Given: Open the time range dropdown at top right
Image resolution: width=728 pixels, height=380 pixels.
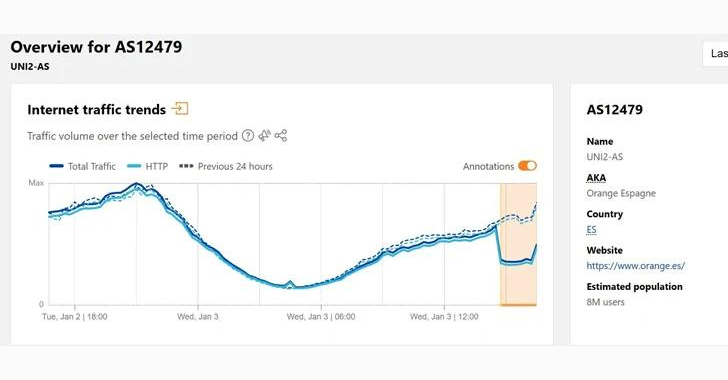Looking at the screenshot, I should click(715, 53).
